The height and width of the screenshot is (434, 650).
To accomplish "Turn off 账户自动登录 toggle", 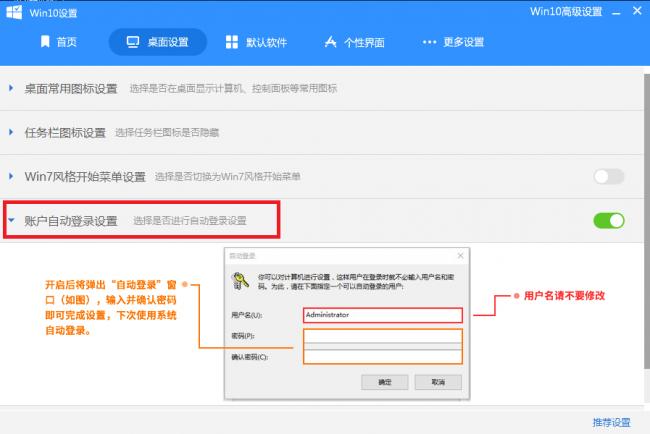I will click(609, 221).
